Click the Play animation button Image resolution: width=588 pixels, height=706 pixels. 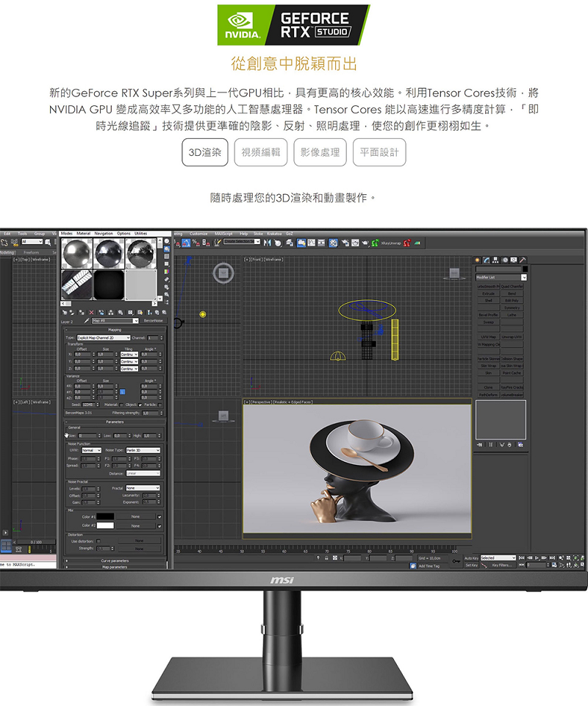coord(537,558)
